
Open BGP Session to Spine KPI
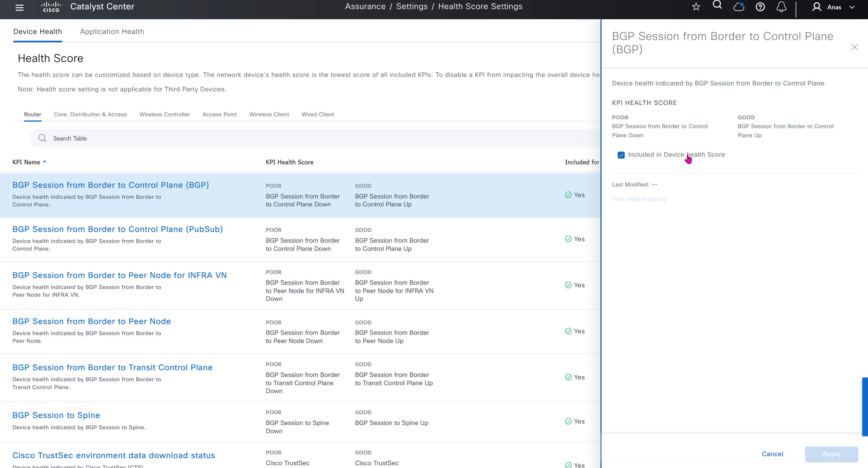click(x=56, y=415)
